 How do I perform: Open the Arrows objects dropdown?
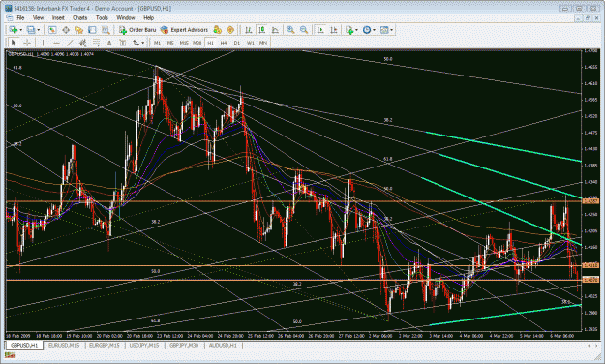pos(143,43)
